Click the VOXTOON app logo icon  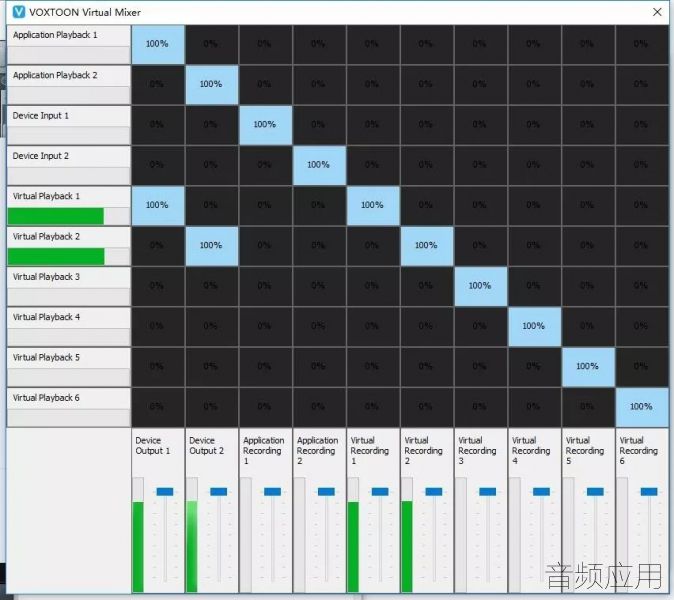click(18, 12)
